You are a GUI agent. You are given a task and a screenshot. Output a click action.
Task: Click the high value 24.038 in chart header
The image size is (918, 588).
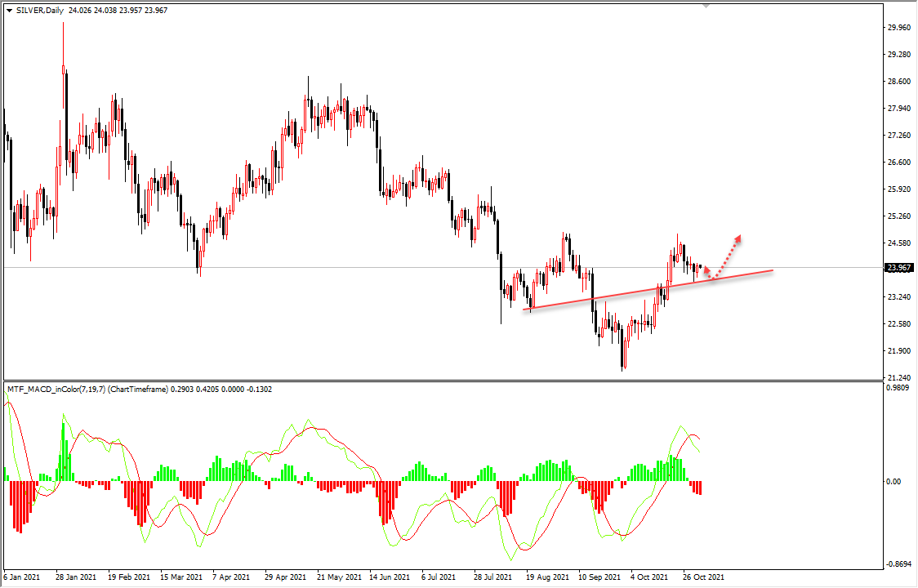pos(105,10)
